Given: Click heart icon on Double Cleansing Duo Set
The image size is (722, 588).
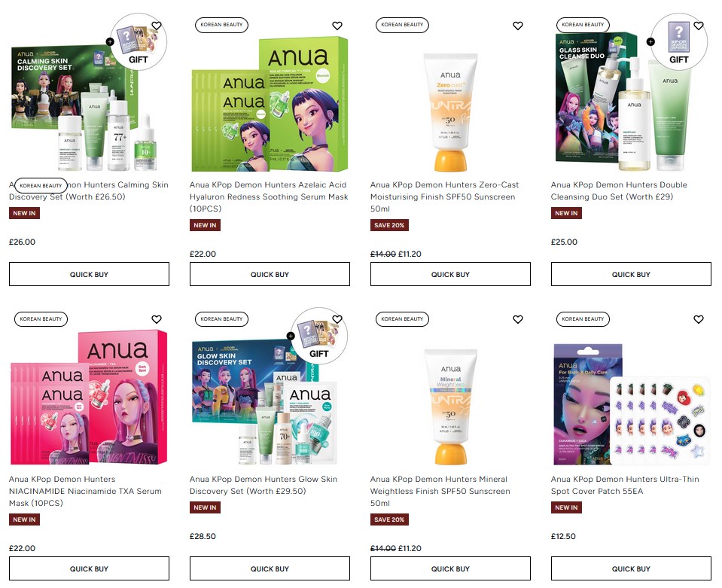Looking at the screenshot, I should [x=699, y=26].
